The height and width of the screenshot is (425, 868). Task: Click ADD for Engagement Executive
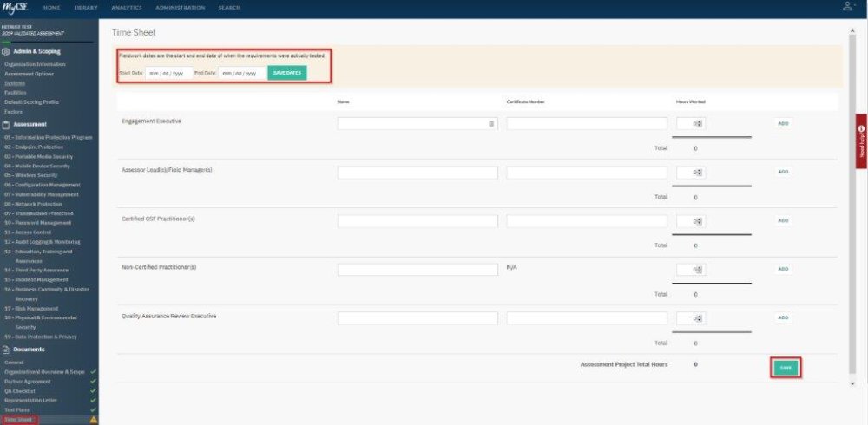click(783, 124)
